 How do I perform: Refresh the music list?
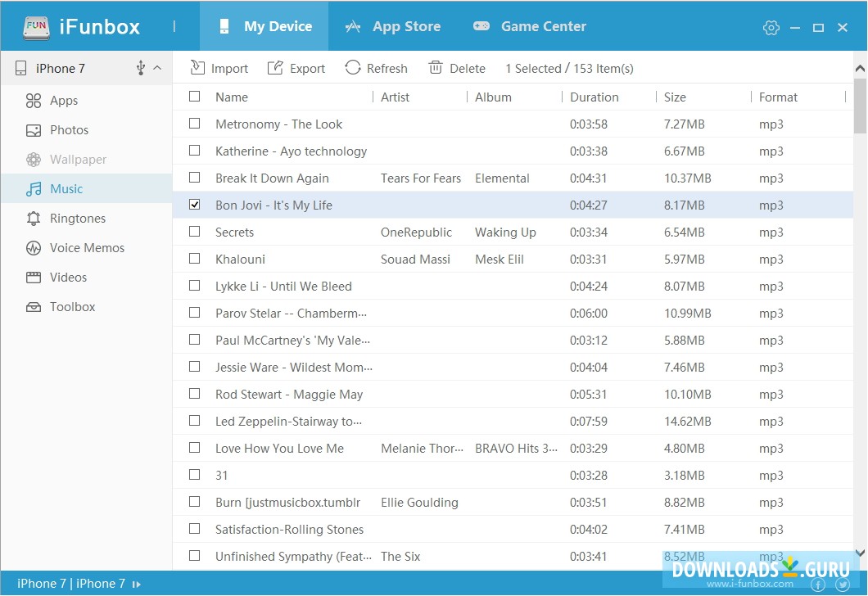point(376,68)
